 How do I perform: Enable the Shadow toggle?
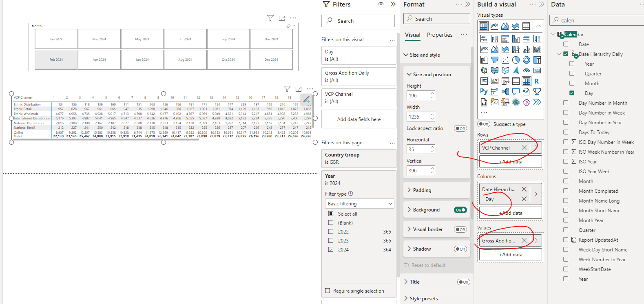tap(460, 249)
